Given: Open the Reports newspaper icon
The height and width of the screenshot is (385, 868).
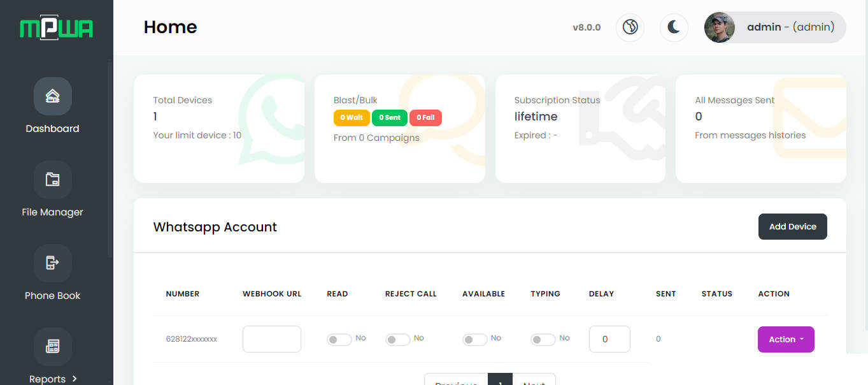Looking at the screenshot, I should tap(52, 347).
